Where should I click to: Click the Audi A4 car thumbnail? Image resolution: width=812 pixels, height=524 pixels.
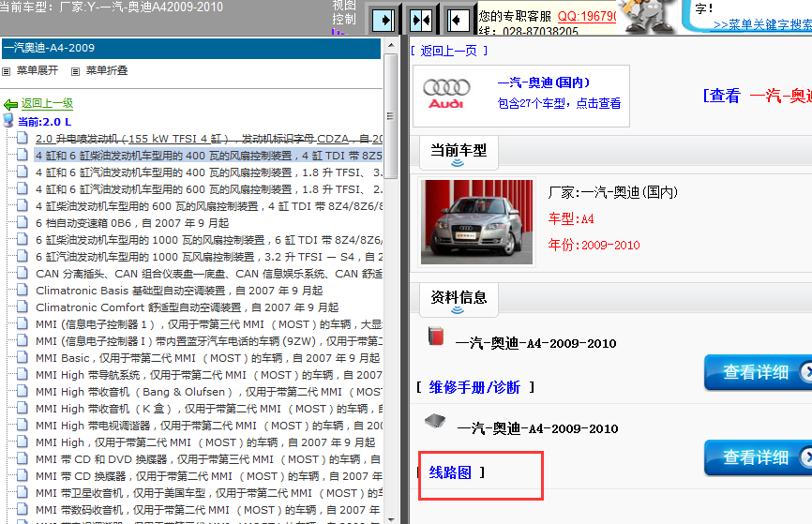point(477,222)
